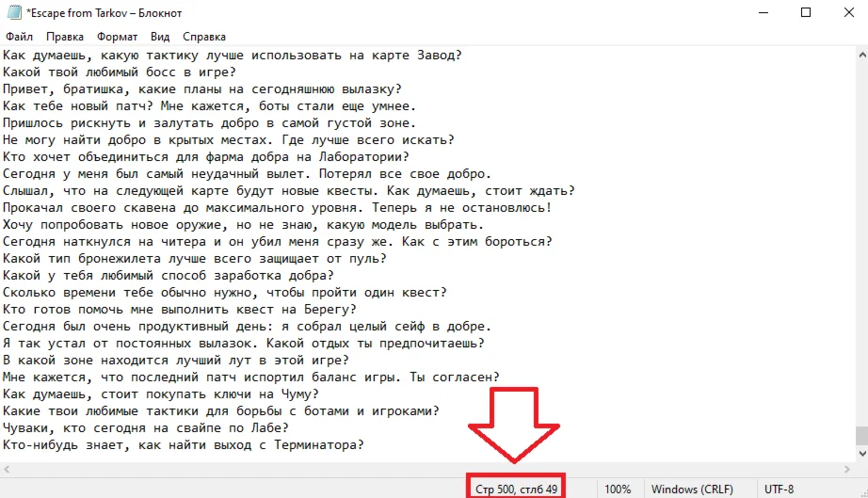Click the last line about выход с Терминатора
The width and height of the screenshot is (868, 498).
[x=184, y=445]
